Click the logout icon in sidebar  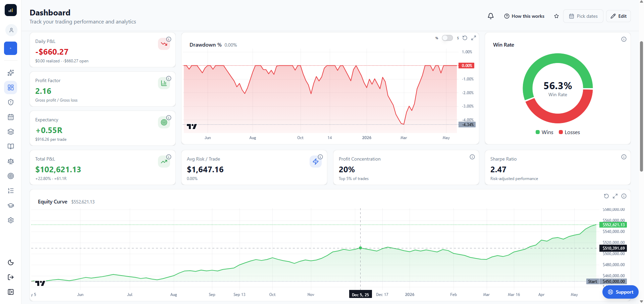click(x=11, y=277)
